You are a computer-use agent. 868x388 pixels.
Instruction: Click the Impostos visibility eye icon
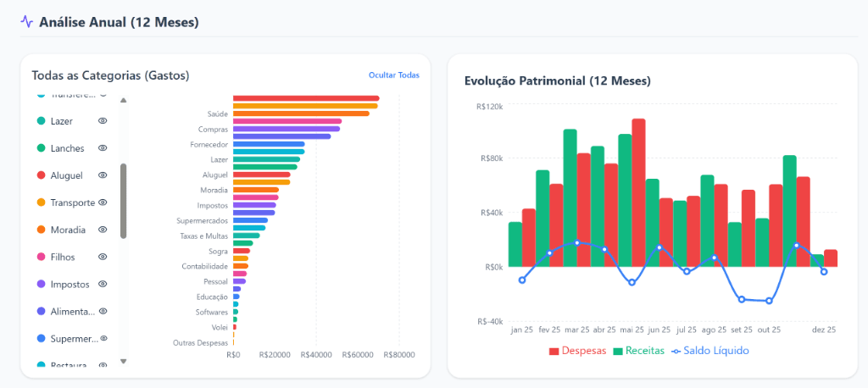pyautogui.click(x=103, y=284)
